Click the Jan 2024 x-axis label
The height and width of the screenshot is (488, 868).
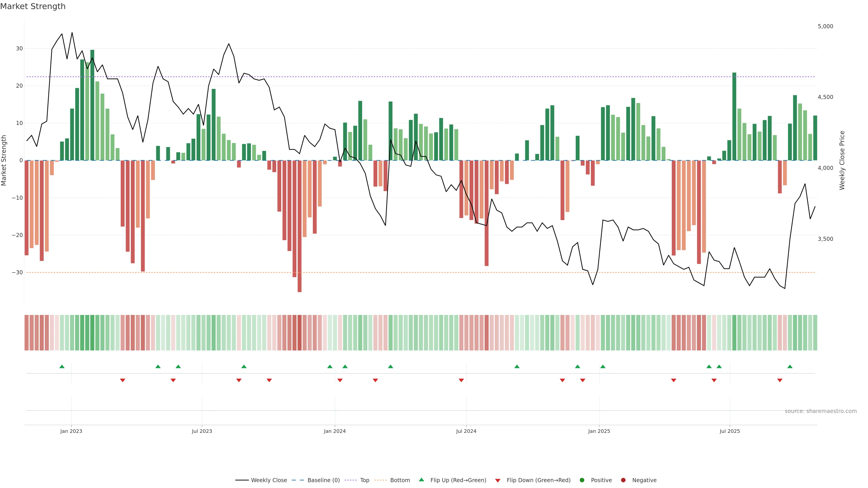(335, 431)
